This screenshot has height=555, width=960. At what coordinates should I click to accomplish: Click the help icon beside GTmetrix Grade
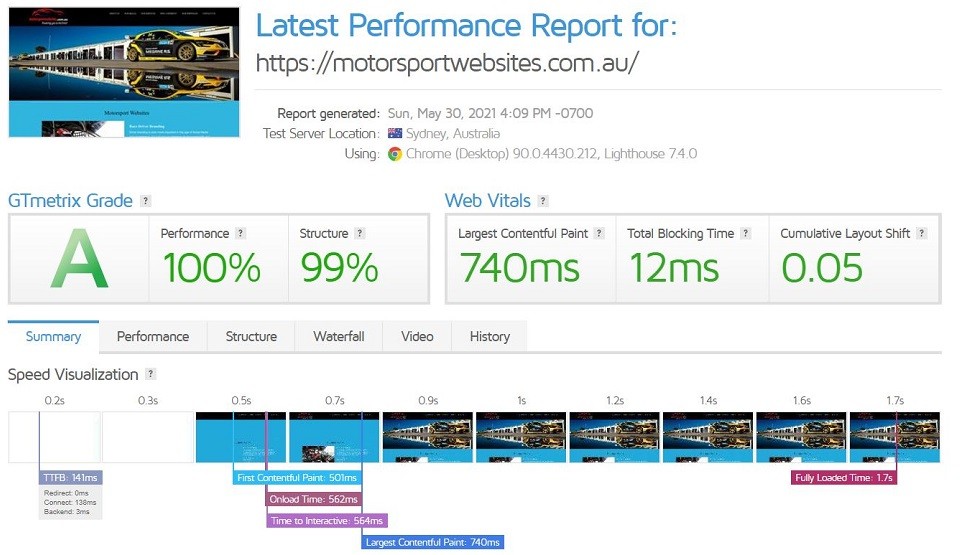pyautogui.click(x=145, y=201)
